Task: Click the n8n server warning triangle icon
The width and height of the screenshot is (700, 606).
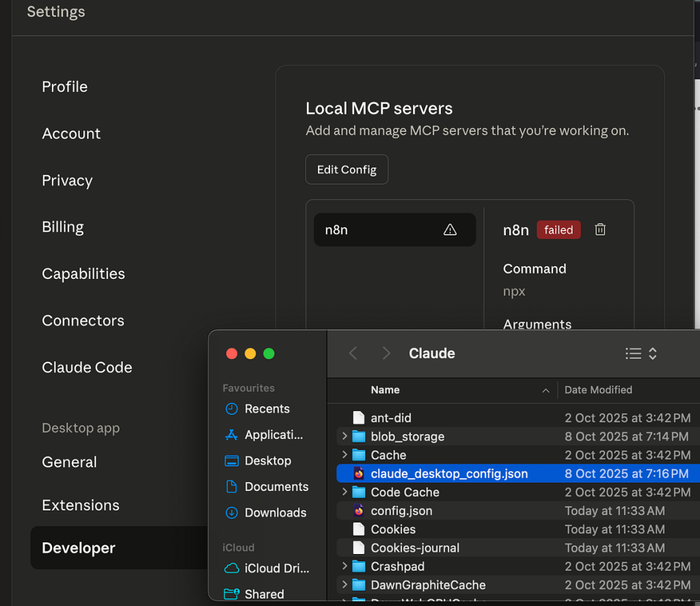Action: [x=450, y=230]
